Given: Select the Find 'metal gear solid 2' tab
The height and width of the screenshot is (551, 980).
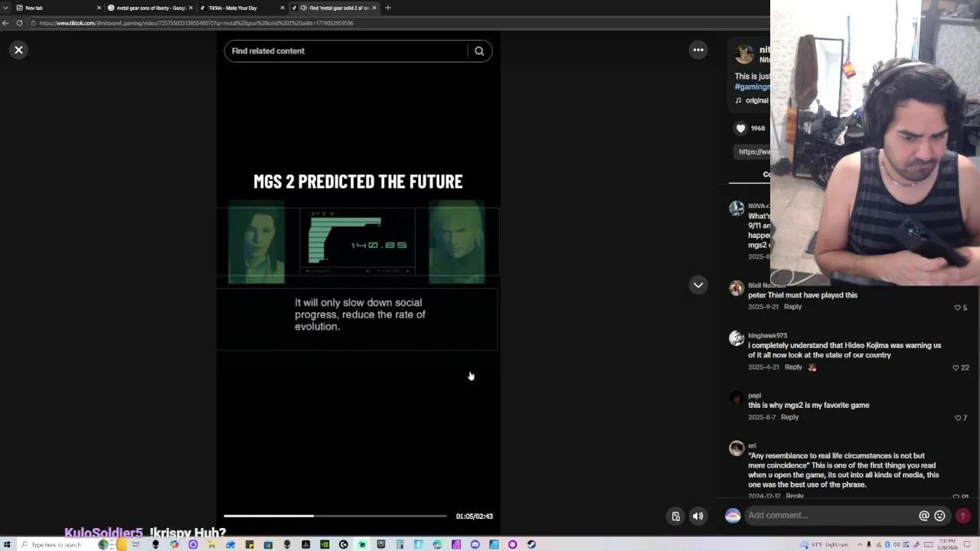Looking at the screenshot, I should (x=334, y=8).
